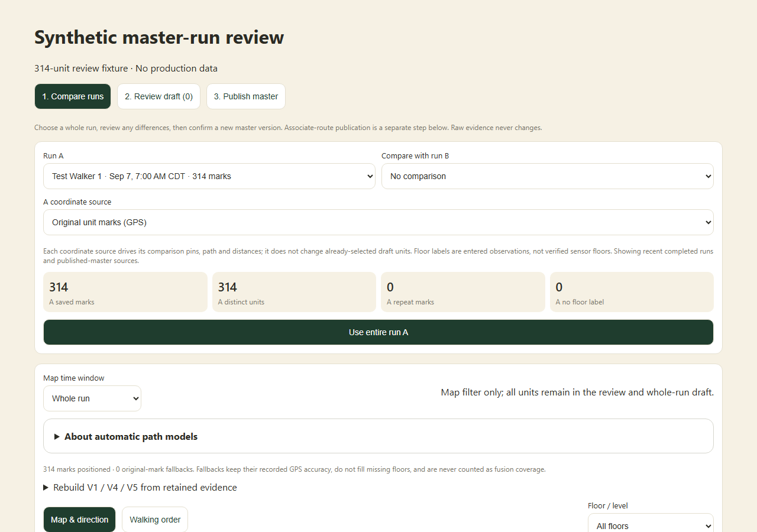Open the A coordinate source dropdown
The width and height of the screenshot is (757, 532).
(x=378, y=222)
